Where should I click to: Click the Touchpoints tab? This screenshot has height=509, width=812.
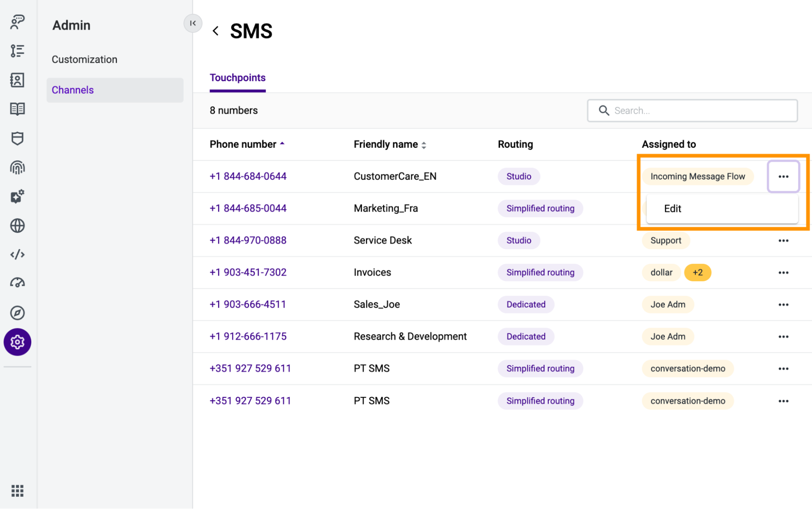click(x=238, y=77)
